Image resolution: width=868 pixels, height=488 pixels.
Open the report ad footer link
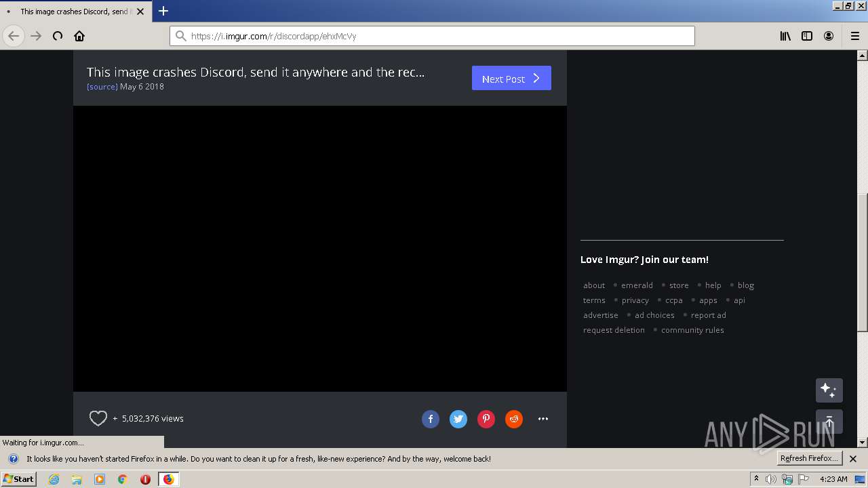[x=709, y=315]
